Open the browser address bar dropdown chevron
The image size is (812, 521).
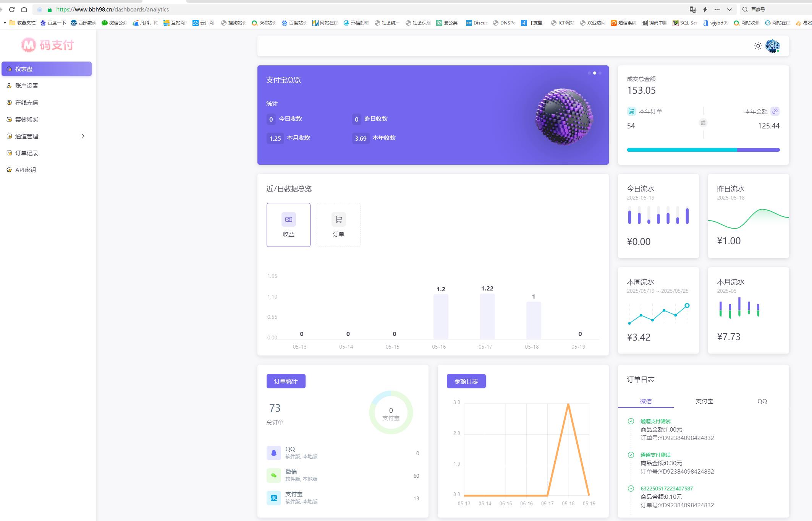coord(730,10)
